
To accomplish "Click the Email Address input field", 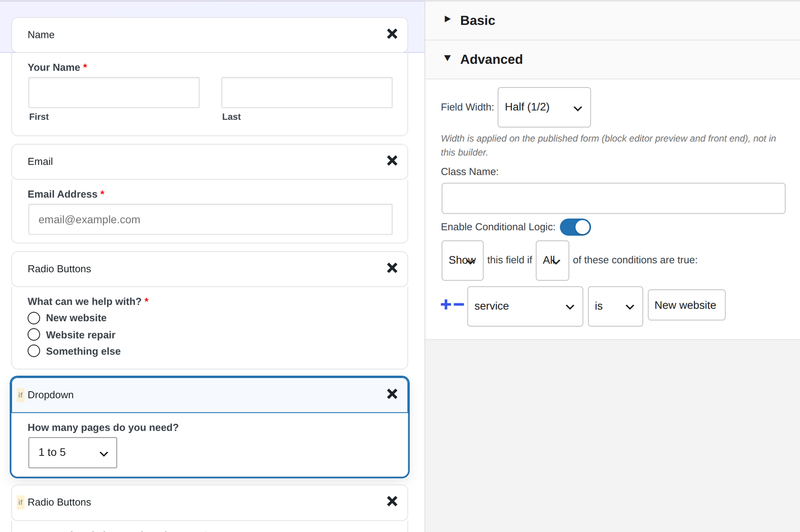I will (210, 219).
